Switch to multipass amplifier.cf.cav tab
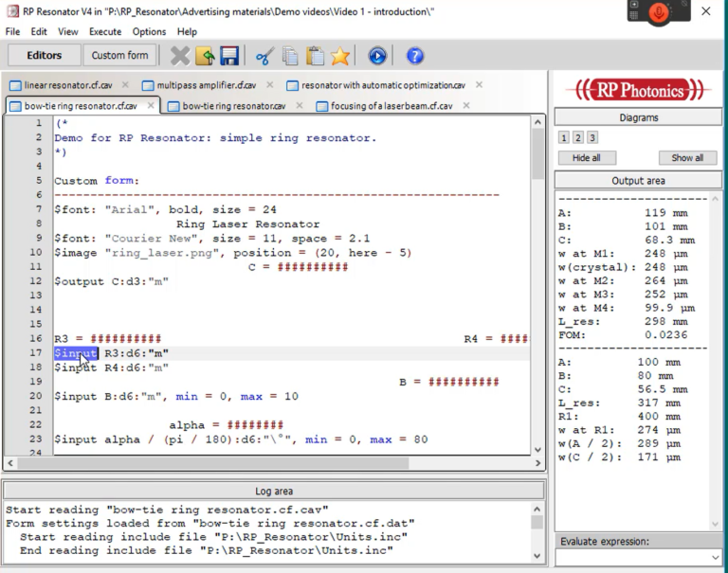Screen dimensions: 728x573 206,85
